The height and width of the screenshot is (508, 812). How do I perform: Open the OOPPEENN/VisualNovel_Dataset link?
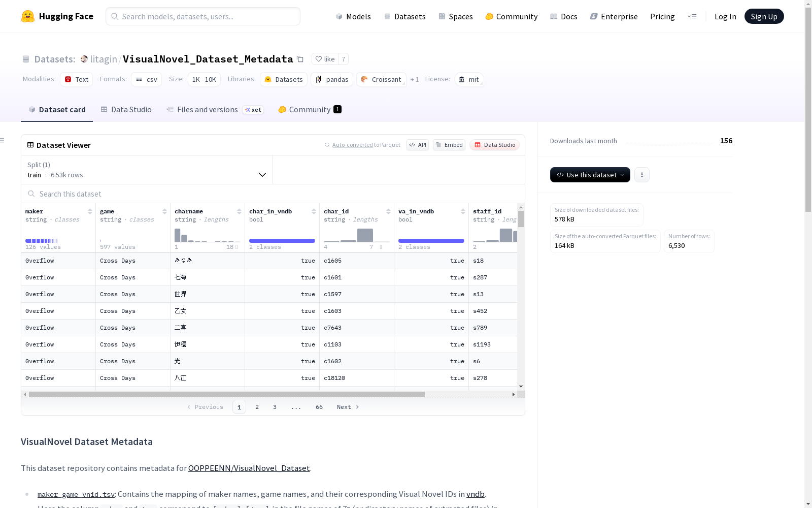pyautogui.click(x=249, y=468)
